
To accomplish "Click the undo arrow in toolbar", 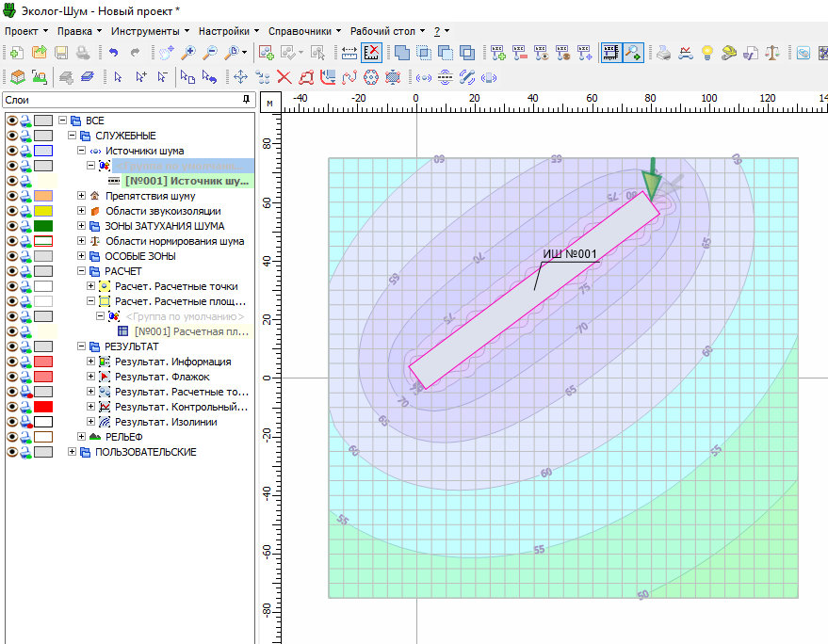I will [114, 53].
